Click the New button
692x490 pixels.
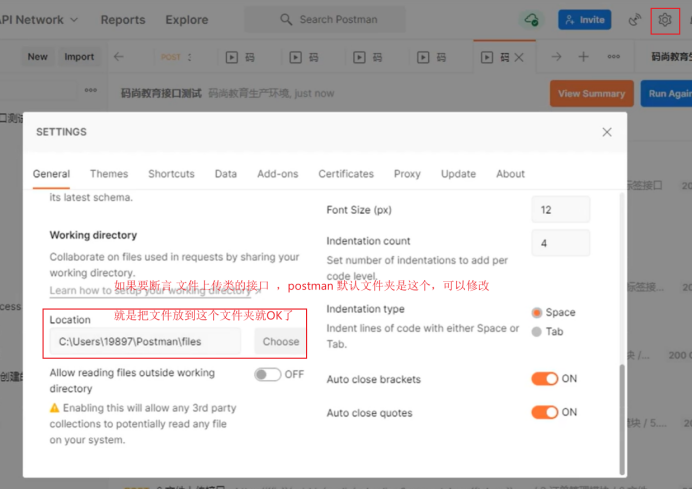(38, 57)
